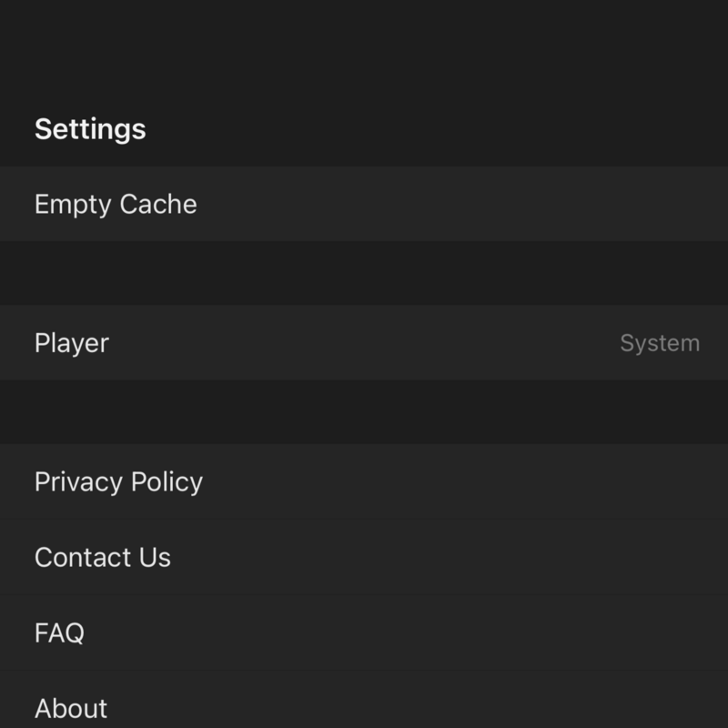The image size is (728, 728).
Task: Tap the FAQ list row
Action: 364,632
